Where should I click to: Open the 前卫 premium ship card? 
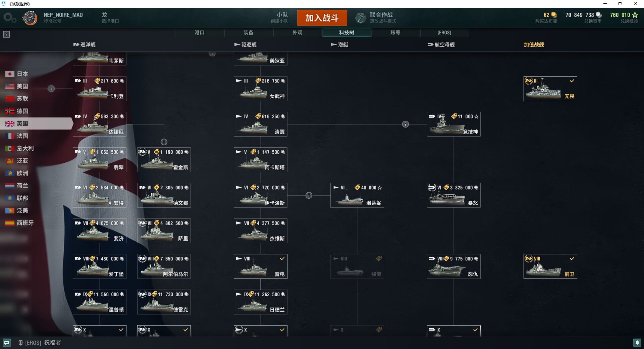tap(550, 266)
